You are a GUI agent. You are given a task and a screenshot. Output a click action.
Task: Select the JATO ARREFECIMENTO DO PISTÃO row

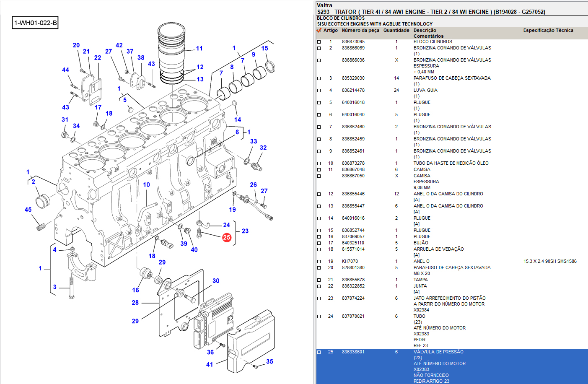tap(449, 298)
